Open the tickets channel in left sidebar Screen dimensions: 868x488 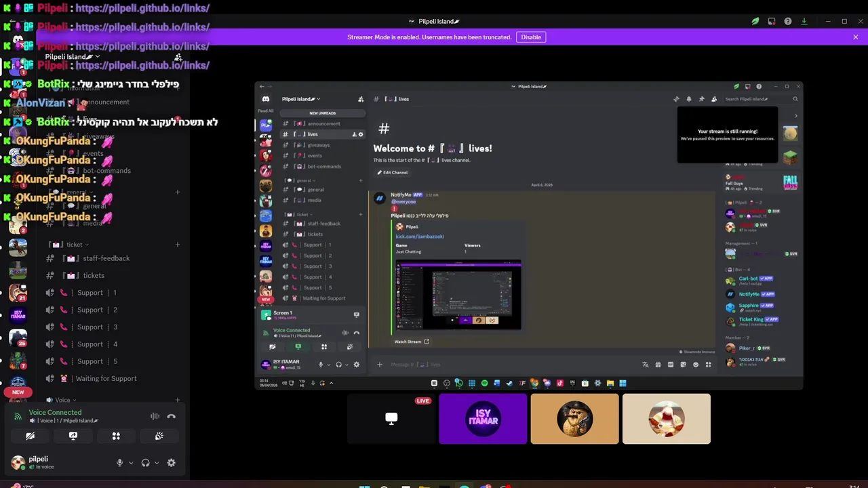tap(112, 275)
